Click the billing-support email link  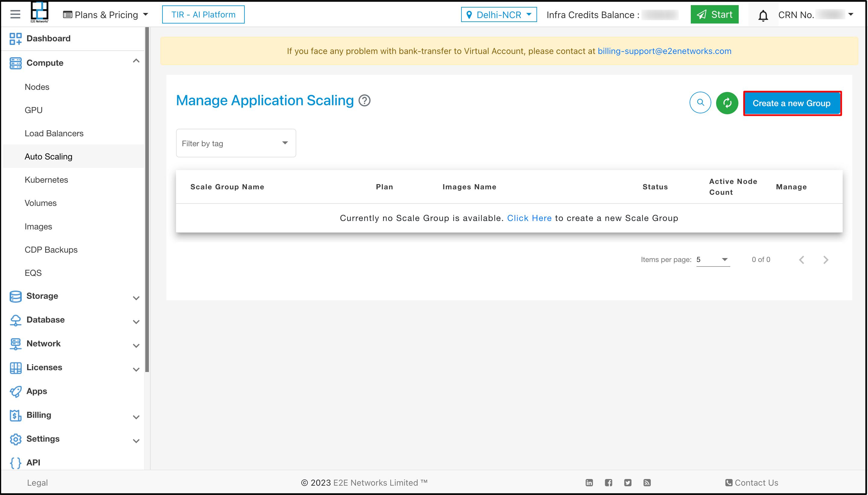(x=664, y=51)
